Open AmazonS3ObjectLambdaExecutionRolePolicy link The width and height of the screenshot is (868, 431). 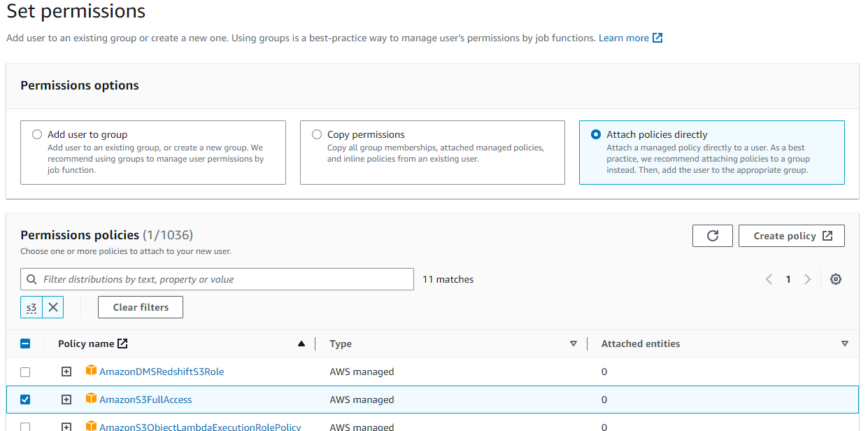point(200,427)
